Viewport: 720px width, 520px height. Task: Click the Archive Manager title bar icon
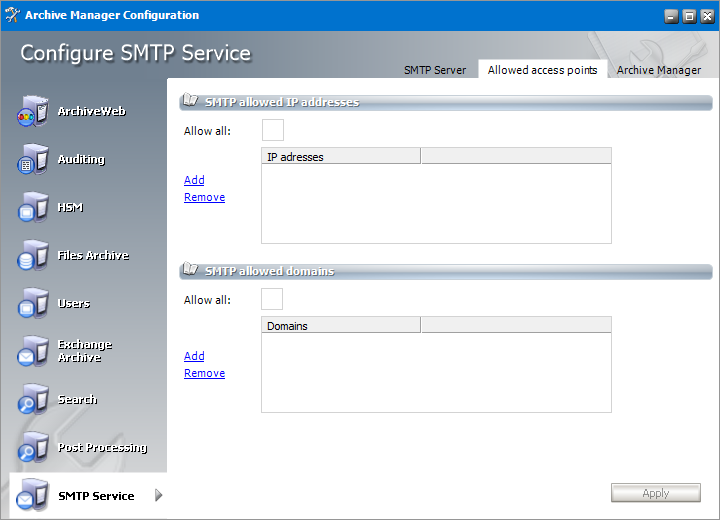point(12,15)
